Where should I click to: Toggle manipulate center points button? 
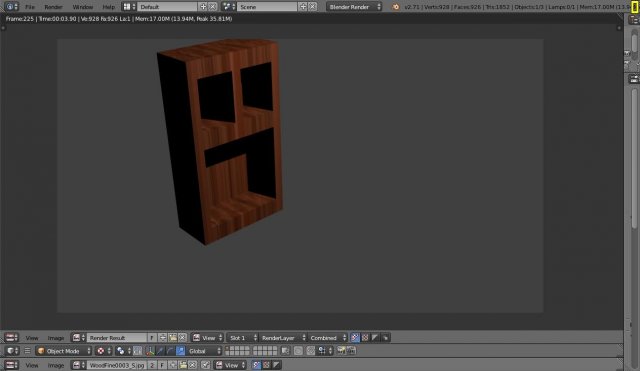(x=138, y=351)
